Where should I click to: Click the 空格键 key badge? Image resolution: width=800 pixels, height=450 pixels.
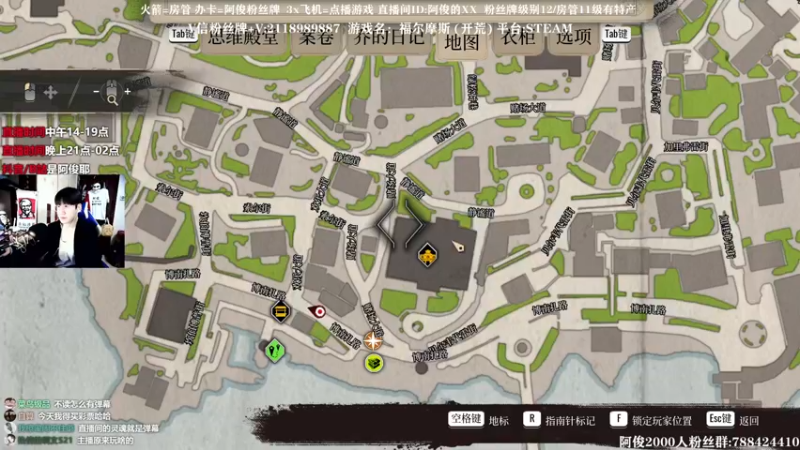(x=466, y=419)
